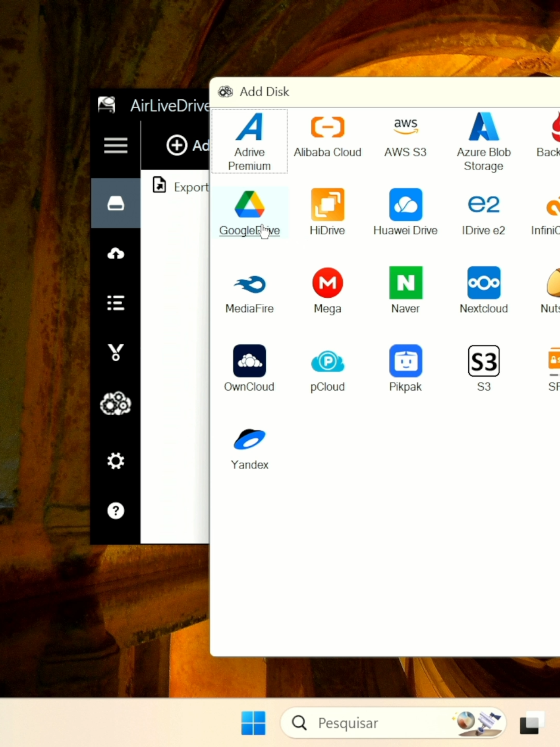Open the multi-gear icon in sidebar
This screenshot has width=560, height=747.
(116, 403)
